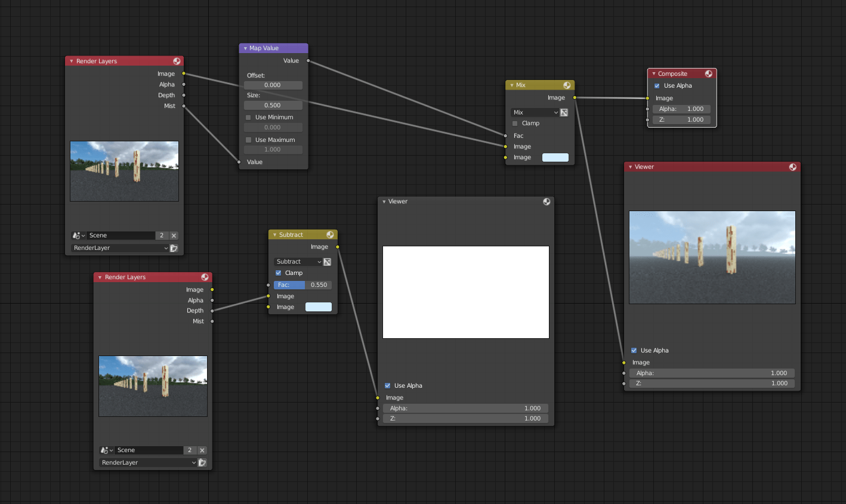
Task: Toggle preview icon on the white-image Viewer node
Action: pyautogui.click(x=546, y=202)
